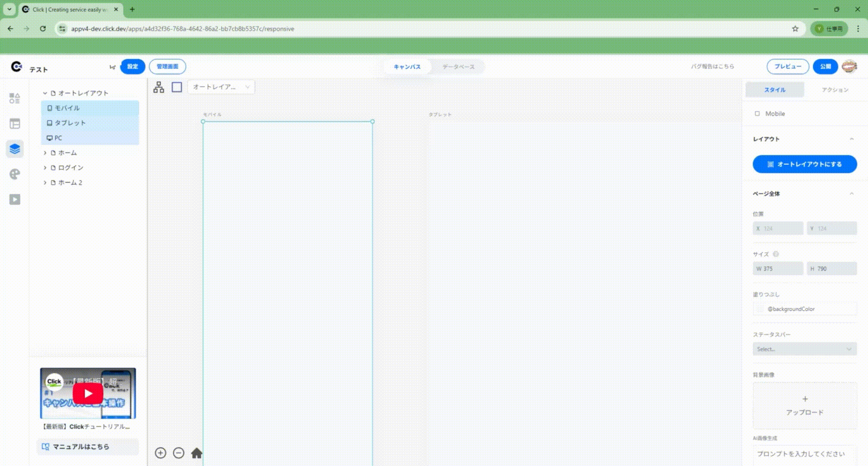Viewport: 868px width, 466px height.
Task: Zoom in with the plus circle icon
Action: (x=160, y=453)
